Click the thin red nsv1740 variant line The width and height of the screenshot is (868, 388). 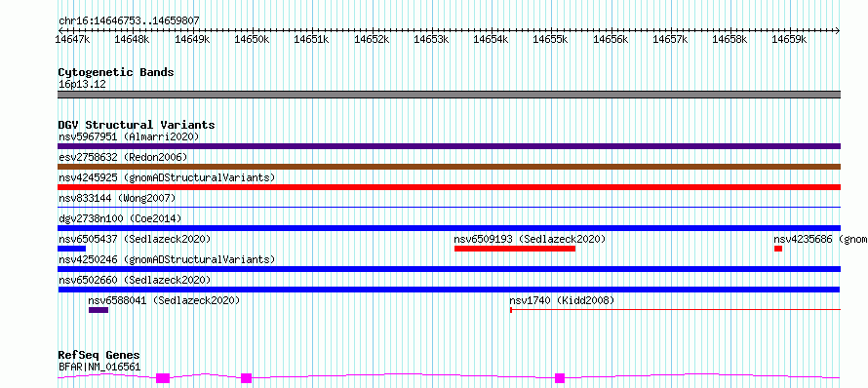coord(675,310)
